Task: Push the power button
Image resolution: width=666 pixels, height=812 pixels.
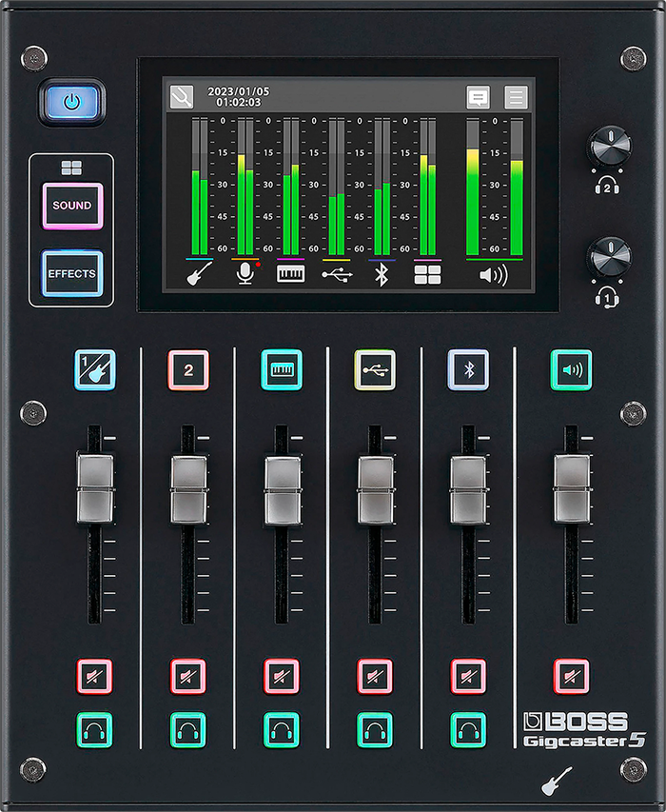Action: pyautogui.click(x=72, y=102)
